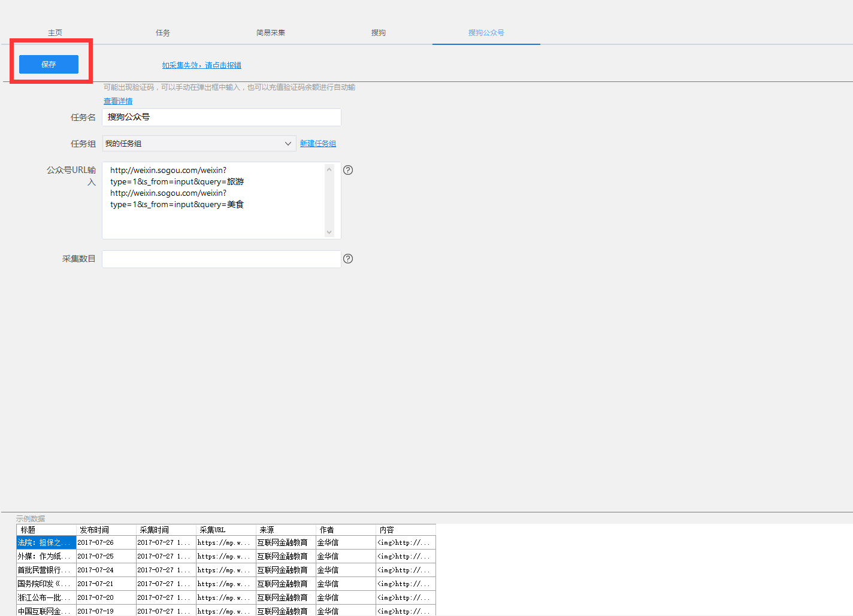Click 金华信 in the 首批民营银行 row

(346, 570)
